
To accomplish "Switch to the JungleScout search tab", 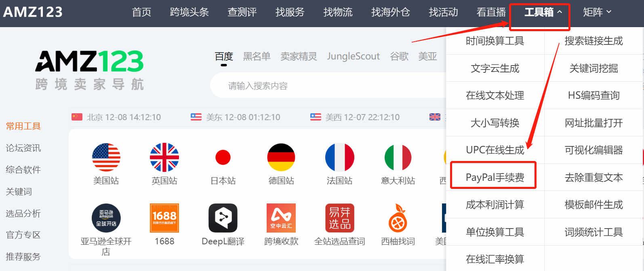I will pyautogui.click(x=354, y=56).
